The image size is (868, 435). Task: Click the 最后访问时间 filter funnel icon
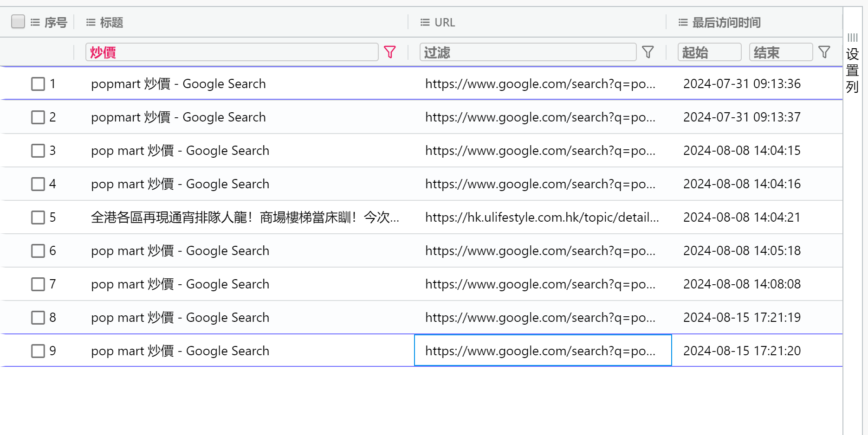pyautogui.click(x=824, y=52)
